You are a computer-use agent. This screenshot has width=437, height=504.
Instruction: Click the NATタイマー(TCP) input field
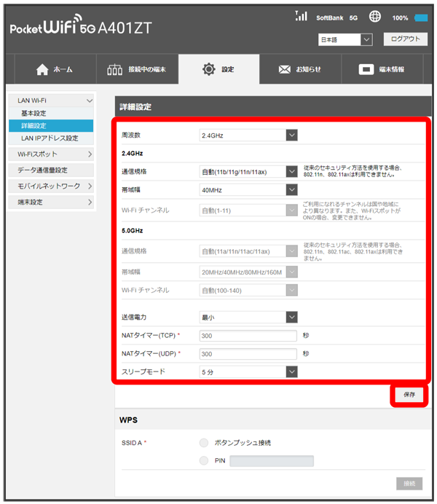249,336
